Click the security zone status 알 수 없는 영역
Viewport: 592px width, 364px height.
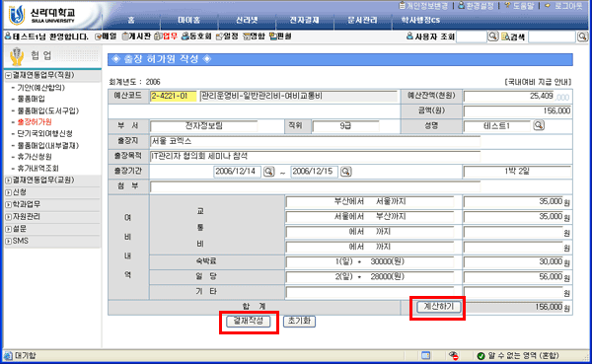pyautogui.click(x=518, y=356)
